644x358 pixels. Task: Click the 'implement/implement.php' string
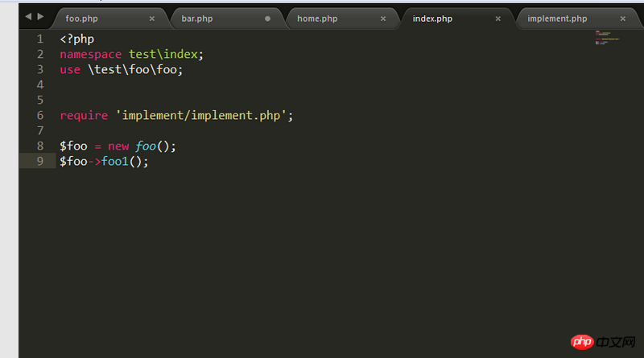click(x=201, y=115)
